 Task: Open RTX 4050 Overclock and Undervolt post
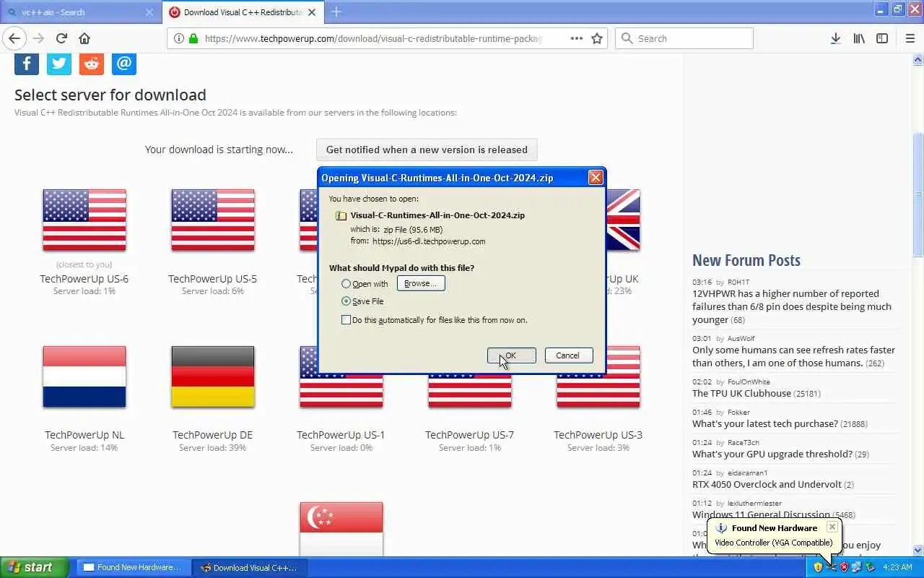(x=767, y=485)
